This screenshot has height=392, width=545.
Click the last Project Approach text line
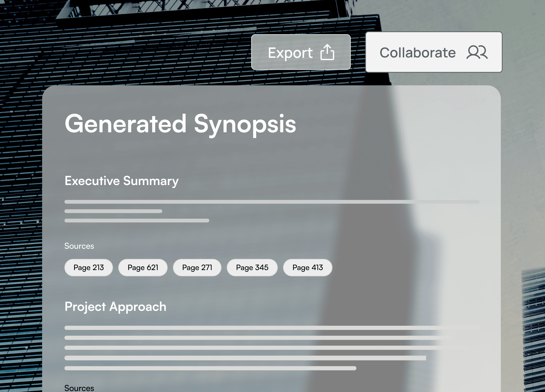click(210, 368)
